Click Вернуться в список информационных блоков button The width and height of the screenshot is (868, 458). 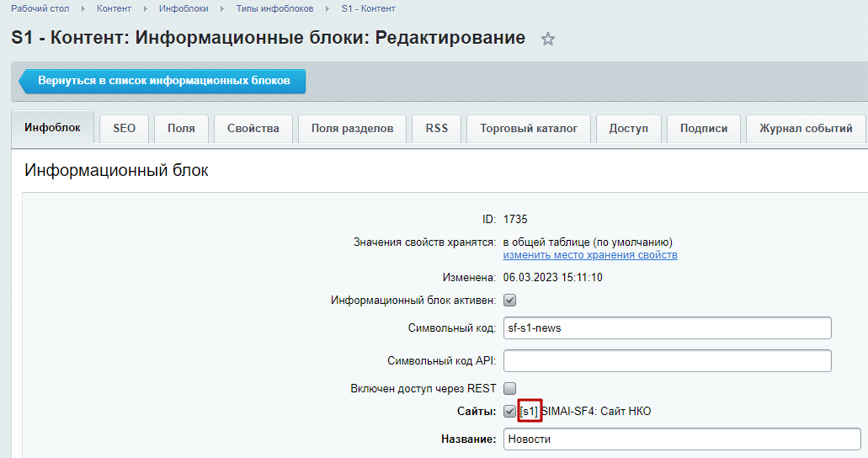pyautogui.click(x=163, y=81)
